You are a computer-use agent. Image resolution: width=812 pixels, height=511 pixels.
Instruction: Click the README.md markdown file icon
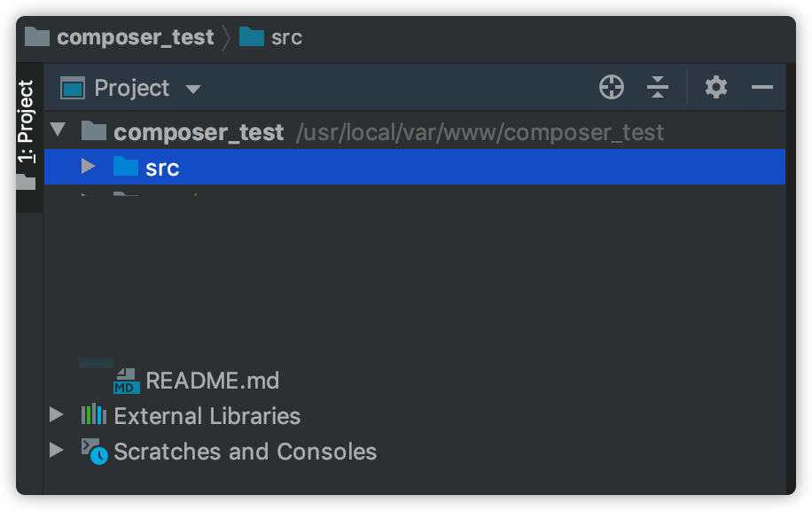tap(127, 381)
